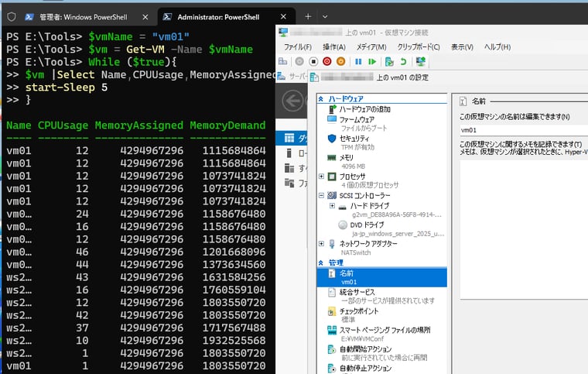Screen dimensions: 588x374
Task: Click the Checkpoint toolbar icon
Action: click(x=389, y=61)
